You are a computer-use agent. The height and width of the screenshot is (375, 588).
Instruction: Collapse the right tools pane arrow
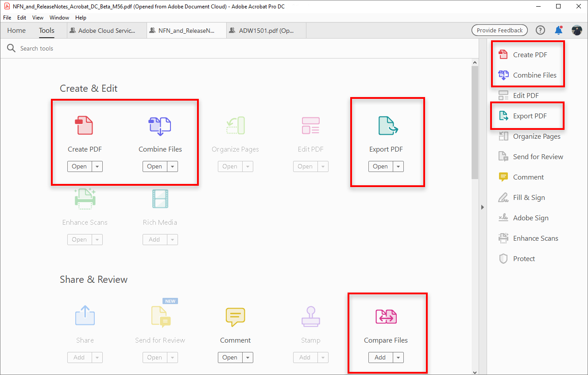tap(483, 207)
